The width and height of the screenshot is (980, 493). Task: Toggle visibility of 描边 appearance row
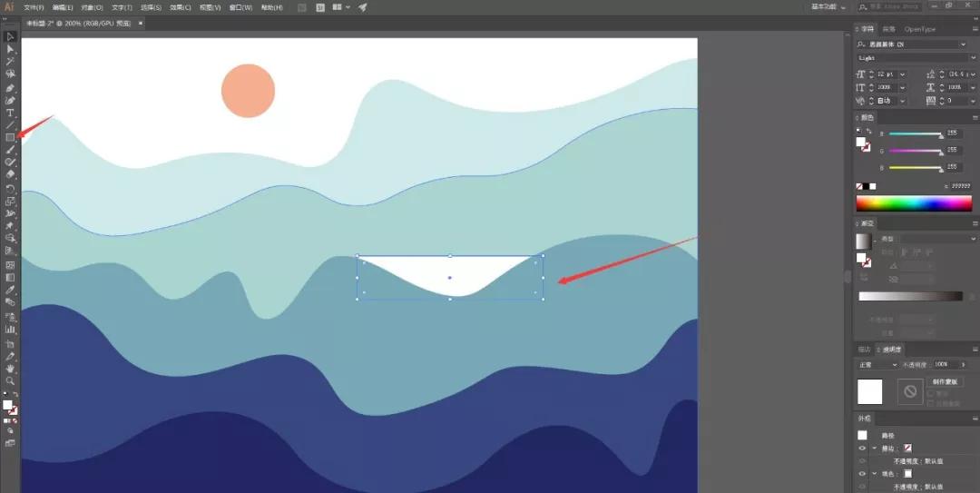[x=862, y=449]
